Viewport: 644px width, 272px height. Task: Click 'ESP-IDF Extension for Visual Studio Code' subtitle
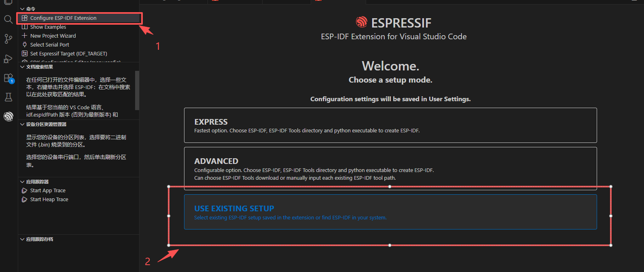click(394, 36)
